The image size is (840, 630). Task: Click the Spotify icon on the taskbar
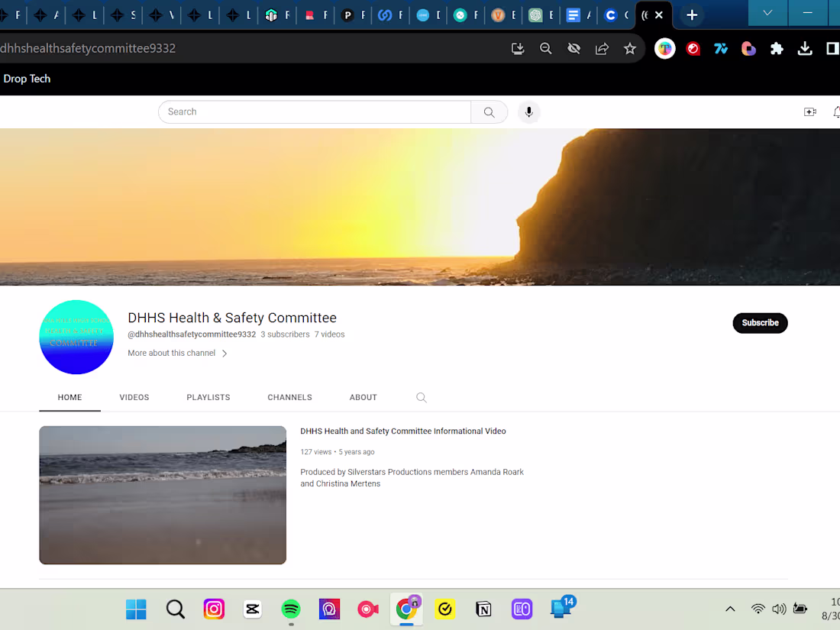(x=291, y=609)
